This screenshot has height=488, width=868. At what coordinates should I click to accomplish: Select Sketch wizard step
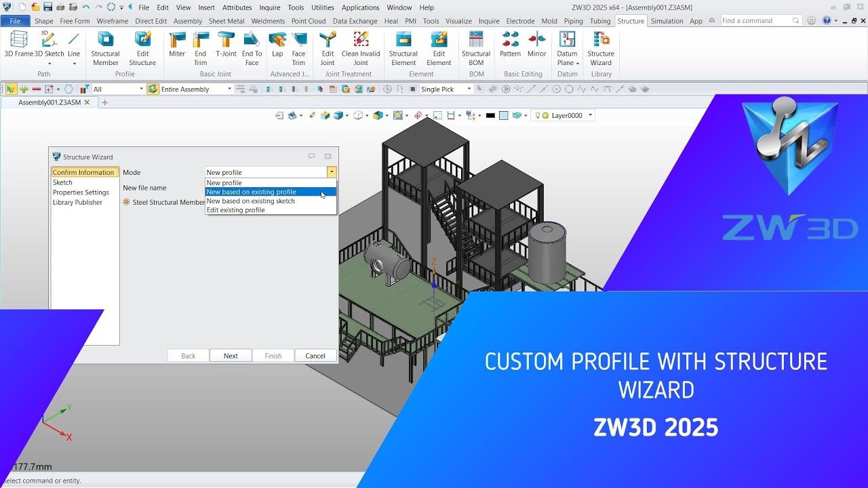pos(62,182)
